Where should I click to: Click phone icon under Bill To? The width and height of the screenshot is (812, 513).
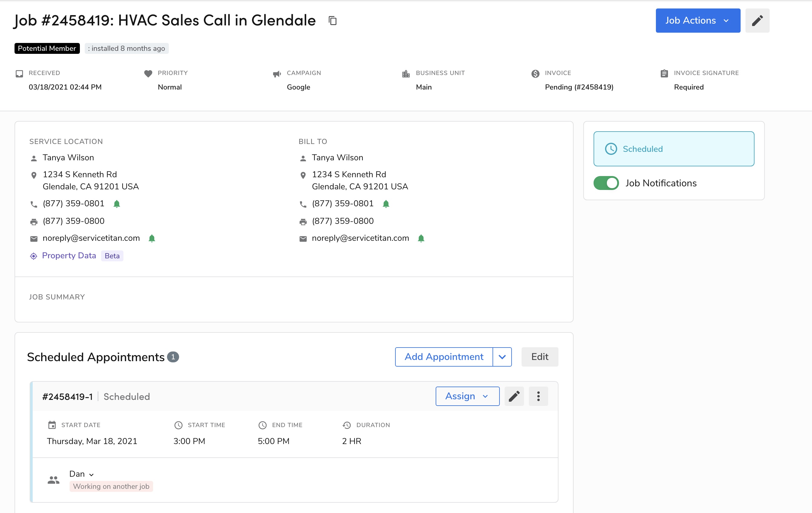303,204
